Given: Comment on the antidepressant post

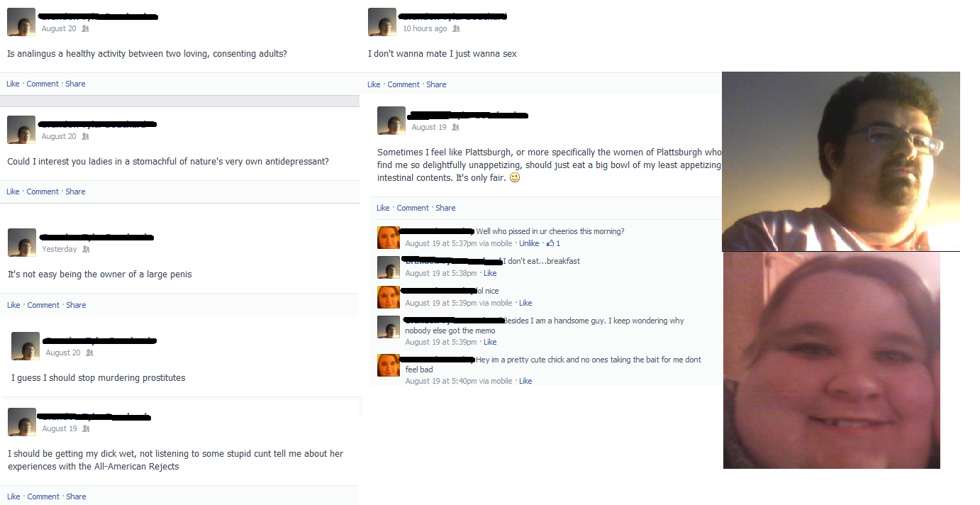Looking at the screenshot, I should (43, 192).
